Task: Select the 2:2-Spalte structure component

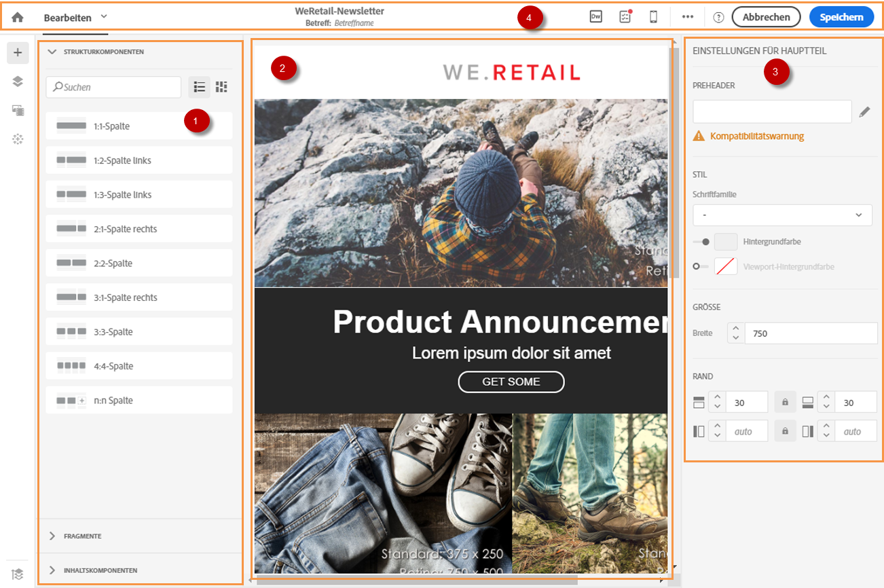Action: click(139, 263)
